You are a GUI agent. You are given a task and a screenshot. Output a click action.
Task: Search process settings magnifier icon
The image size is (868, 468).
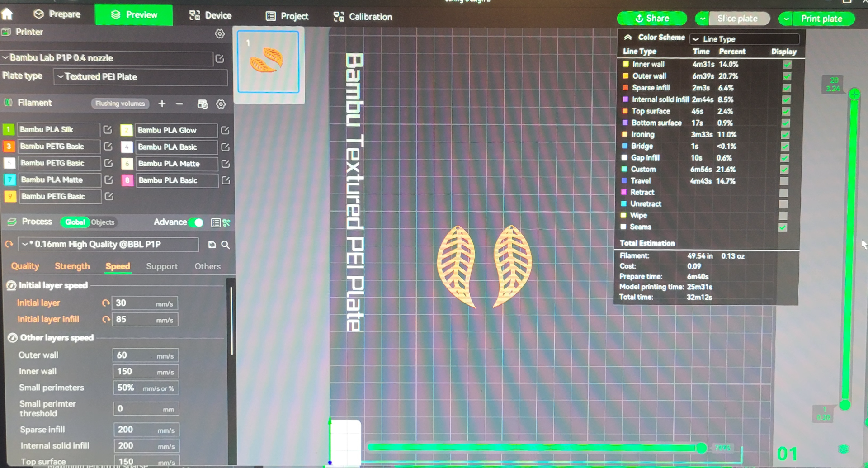pos(226,245)
